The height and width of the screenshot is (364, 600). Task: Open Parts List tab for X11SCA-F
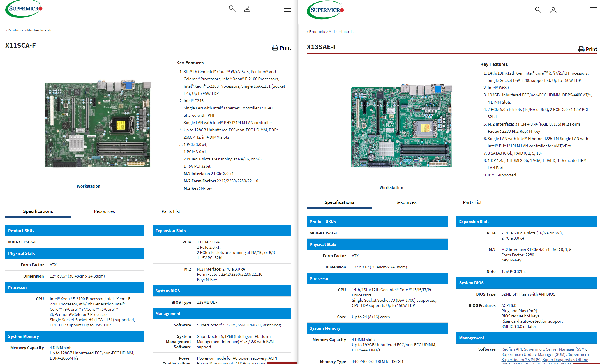pyautogui.click(x=171, y=211)
